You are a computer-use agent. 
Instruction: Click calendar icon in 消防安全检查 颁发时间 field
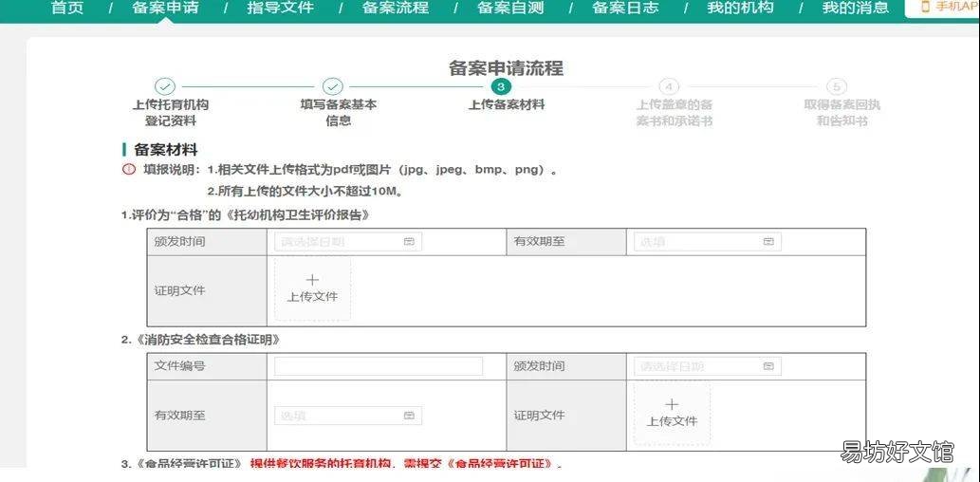click(x=768, y=366)
